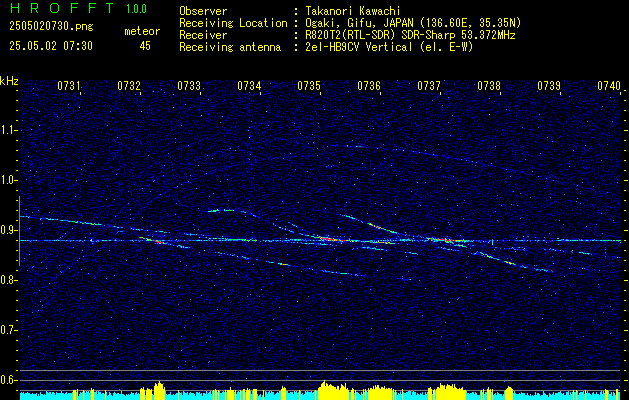Click the version number 1.0.0
The image size is (629, 400).
[136, 9]
